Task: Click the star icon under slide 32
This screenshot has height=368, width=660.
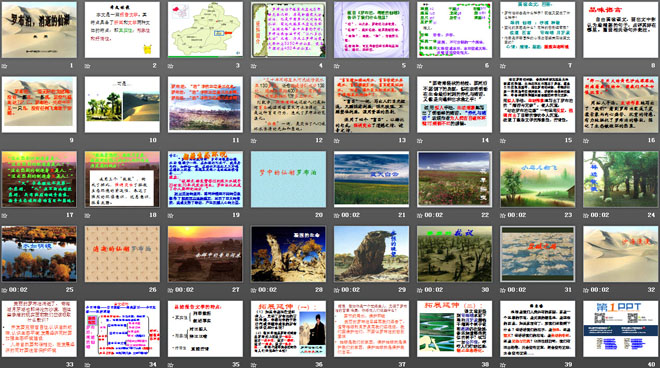Action: [x=586, y=290]
